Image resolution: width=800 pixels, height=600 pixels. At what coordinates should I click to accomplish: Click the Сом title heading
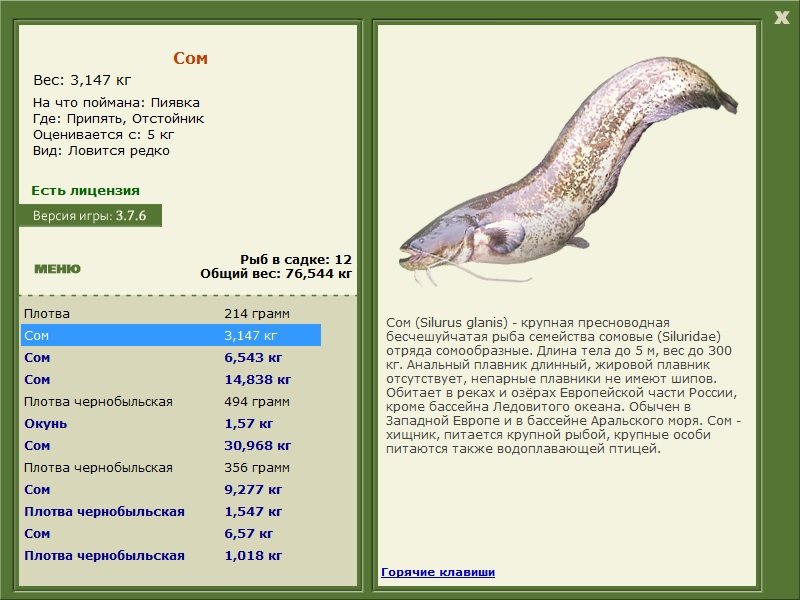190,58
